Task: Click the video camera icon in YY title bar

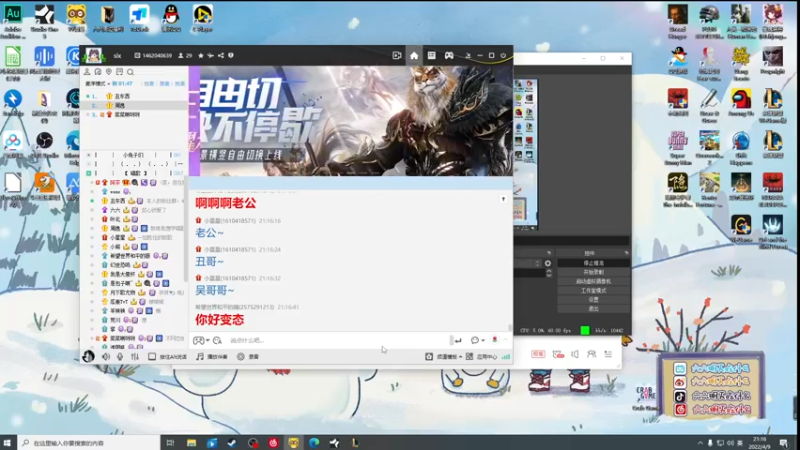Action: (396, 56)
